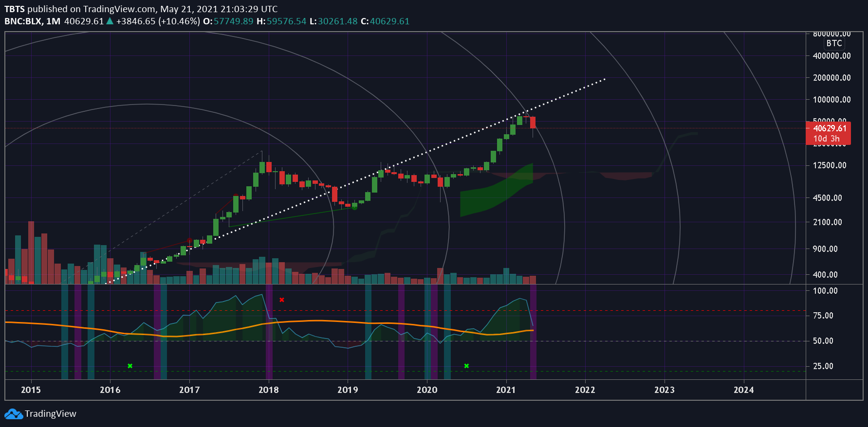Click the TradingView cloud logo icon
This screenshot has width=868, height=427.
(x=14, y=414)
